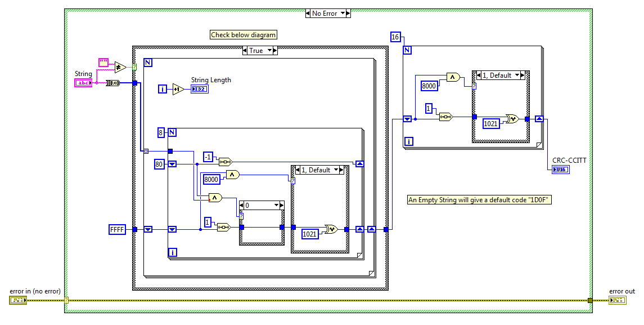
Task: Open the No Error case selector dropdown
Action: coord(342,14)
